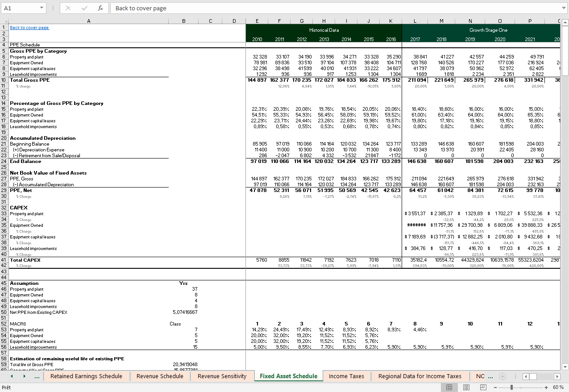Click the Assumption heading cell
This screenshot has width=569, height=392.
click(x=24, y=283)
